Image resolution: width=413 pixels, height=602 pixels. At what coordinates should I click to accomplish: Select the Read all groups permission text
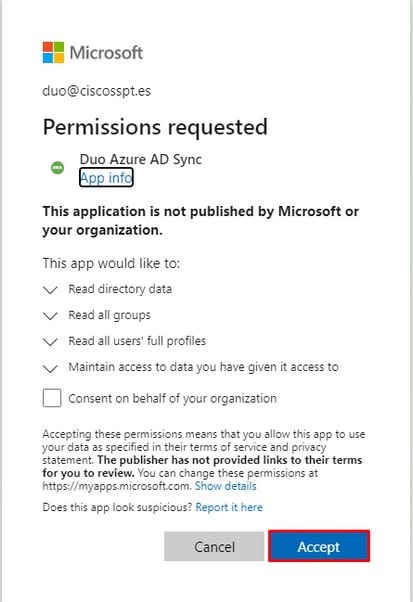109,315
